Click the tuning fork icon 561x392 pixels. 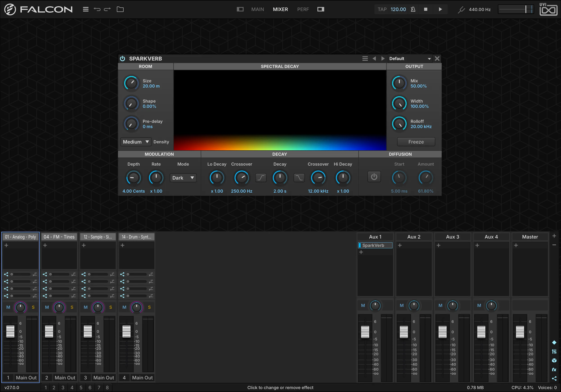tap(461, 10)
